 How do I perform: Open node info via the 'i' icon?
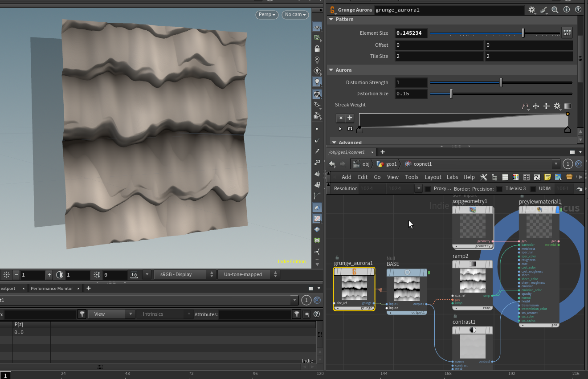point(567,9)
